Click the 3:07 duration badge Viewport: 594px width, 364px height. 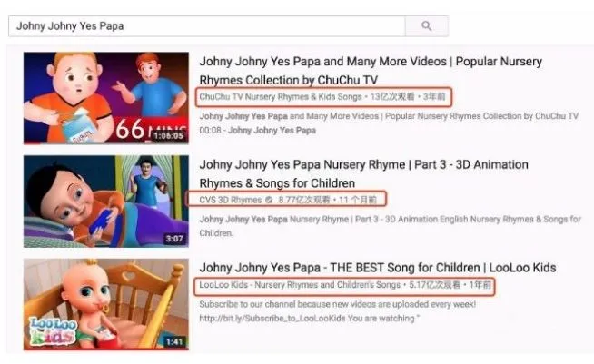174,239
